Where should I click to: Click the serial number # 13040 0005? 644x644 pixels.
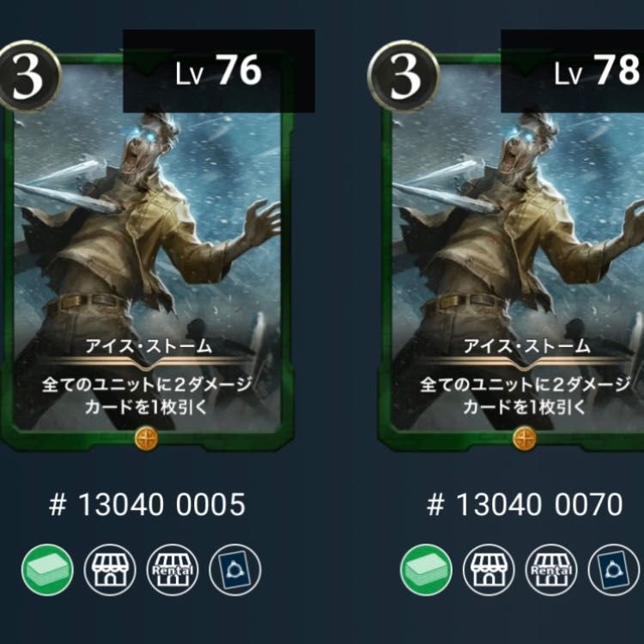[147, 504]
